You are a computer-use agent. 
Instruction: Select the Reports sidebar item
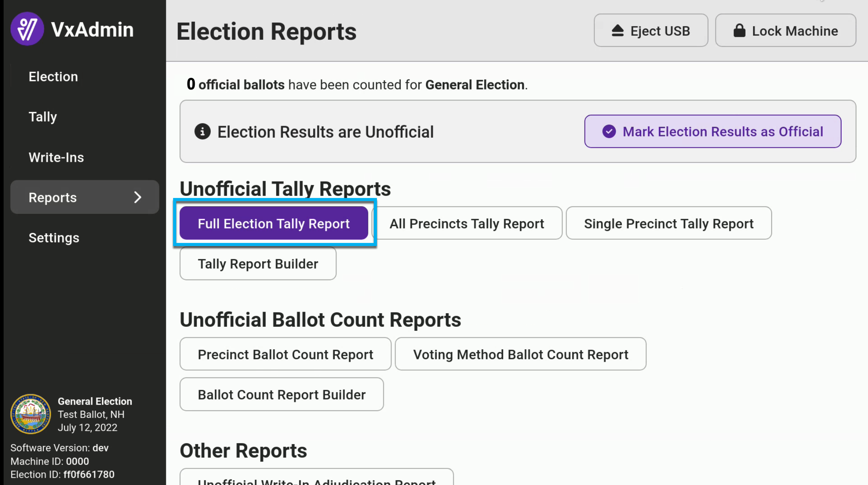[x=85, y=197]
